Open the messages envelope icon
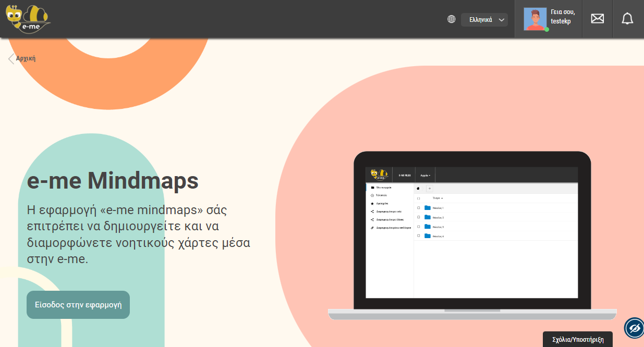Viewport: 644px width, 347px height. pyautogui.click(x=597, y=19)
